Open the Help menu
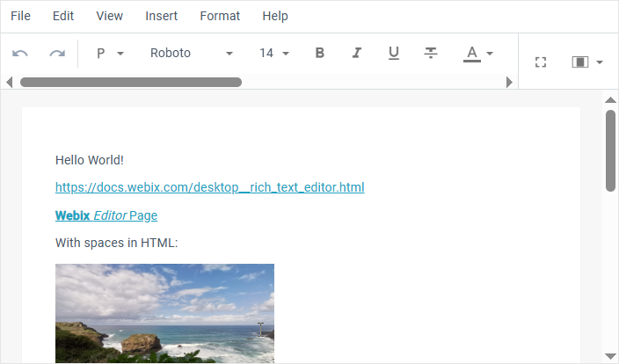Image resolution: width=619 pixels, height=364 pixels. click(275, 16)
